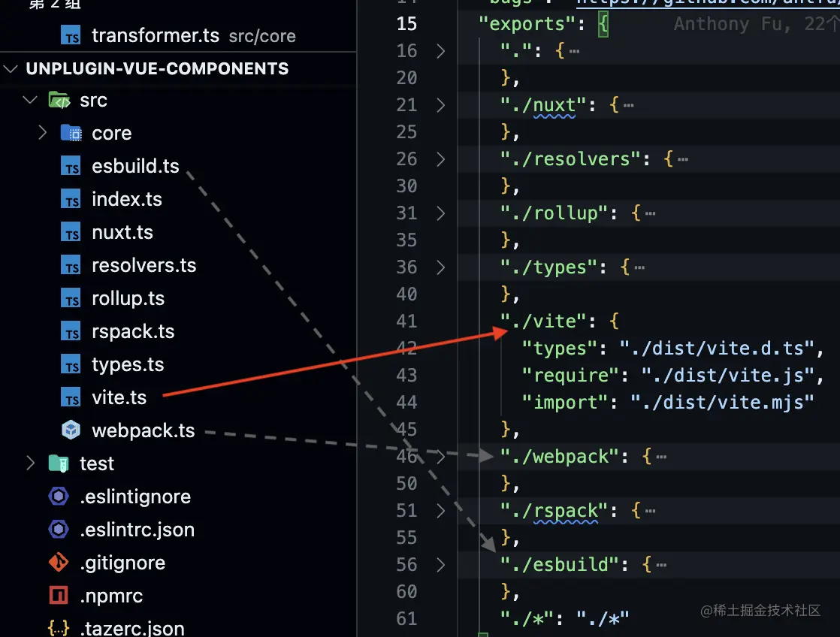Click the "./dist/vite.mjs" value

[722, 403]
